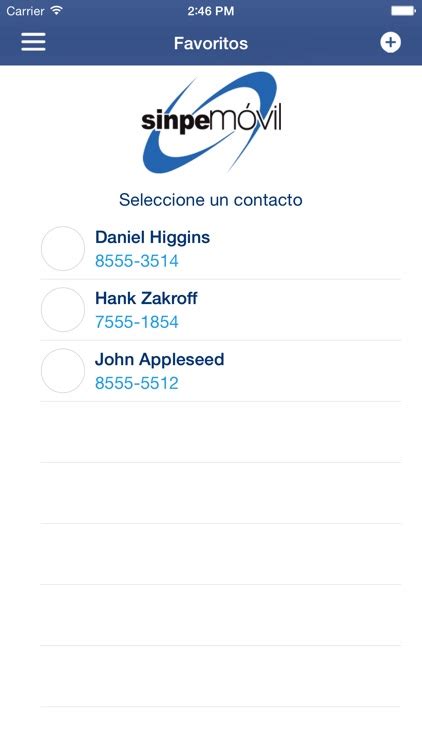
Task: Select Daniel Higgins avatar circle
Action: click(63, 249)
